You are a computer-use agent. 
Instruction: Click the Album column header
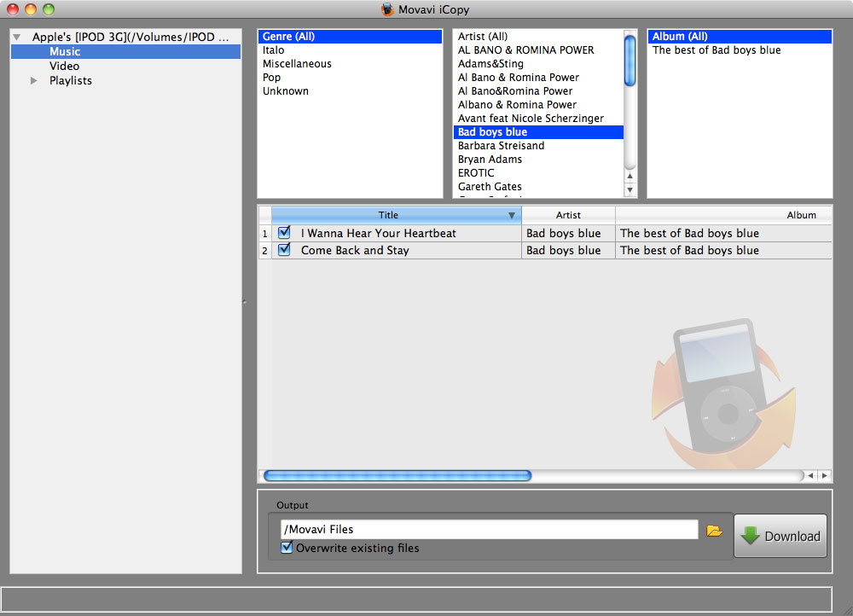724,216
